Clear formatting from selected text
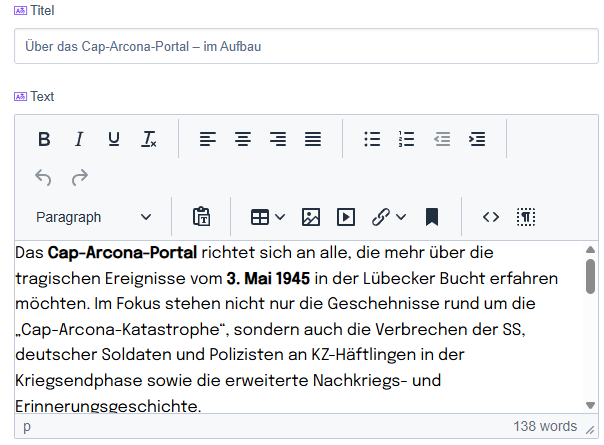604x445 pixels. coord(149,139)
